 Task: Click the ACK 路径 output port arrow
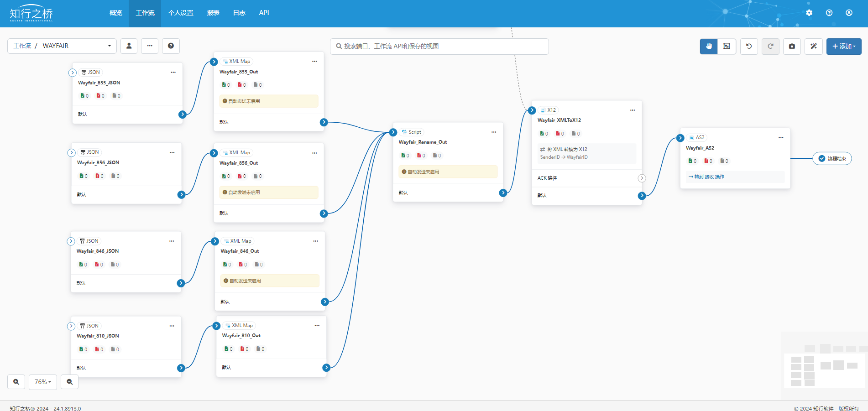tap(642, 178)
